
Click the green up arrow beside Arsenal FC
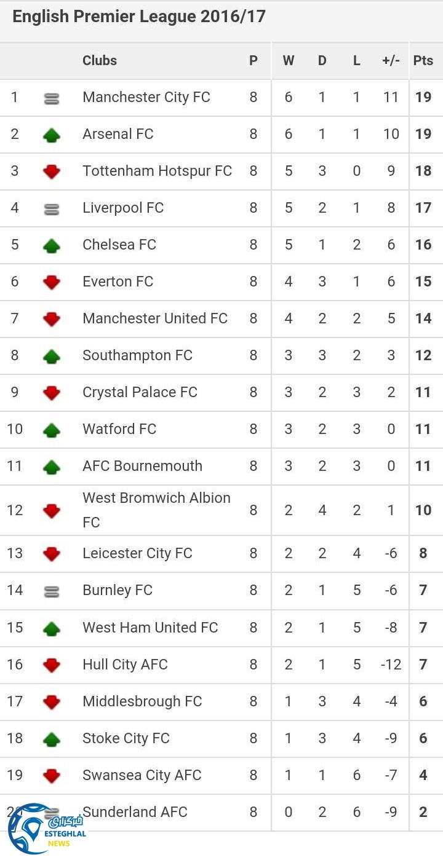[52, 135]
